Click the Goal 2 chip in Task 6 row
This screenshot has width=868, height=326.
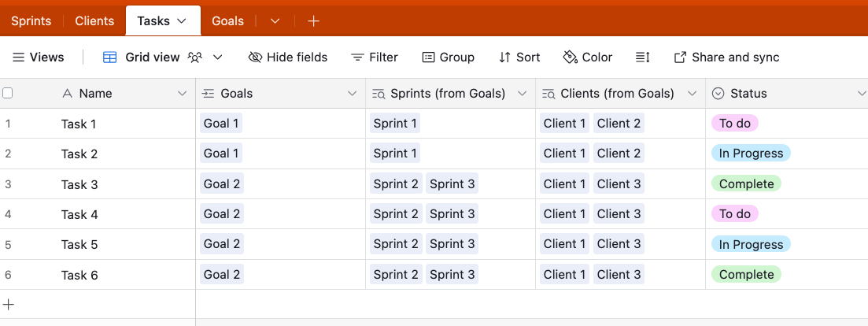tap(221, 274)
